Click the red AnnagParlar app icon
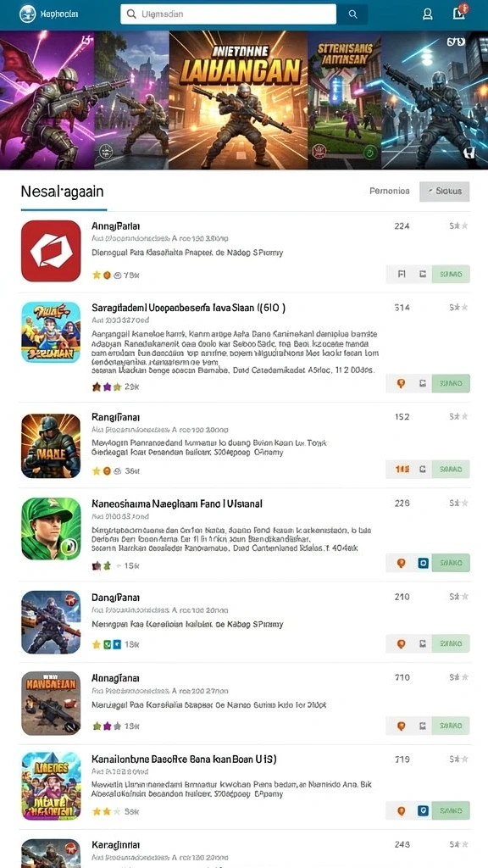 (51, 251)
